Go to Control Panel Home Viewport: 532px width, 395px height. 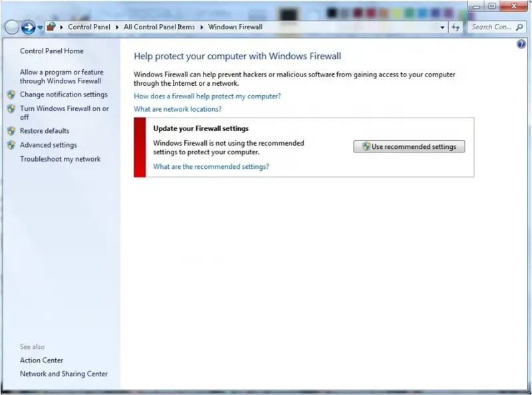(x=52, y=51)
